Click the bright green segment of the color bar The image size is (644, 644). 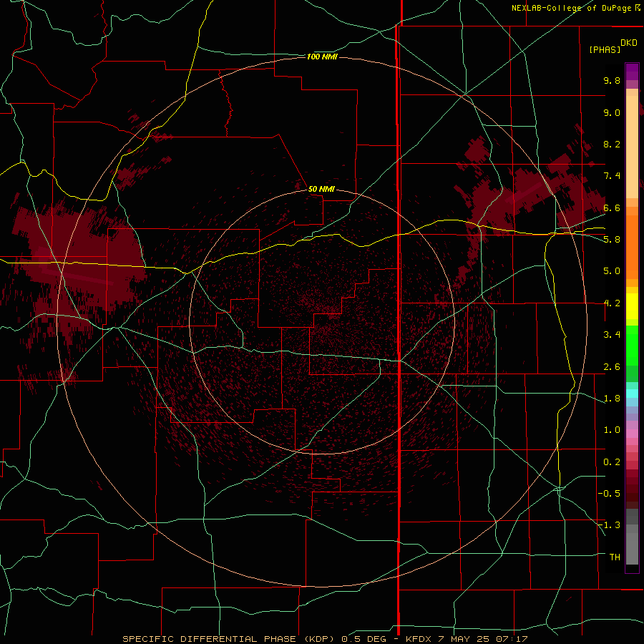pos(632,345)
